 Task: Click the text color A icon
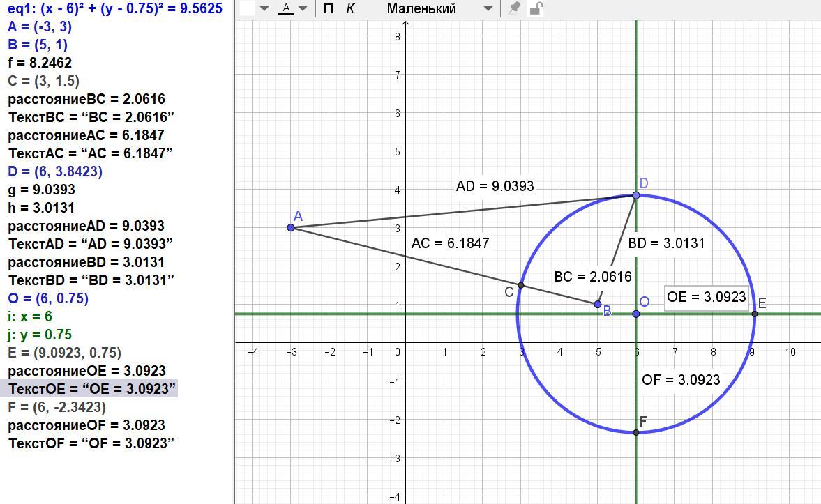click(285, 9)
